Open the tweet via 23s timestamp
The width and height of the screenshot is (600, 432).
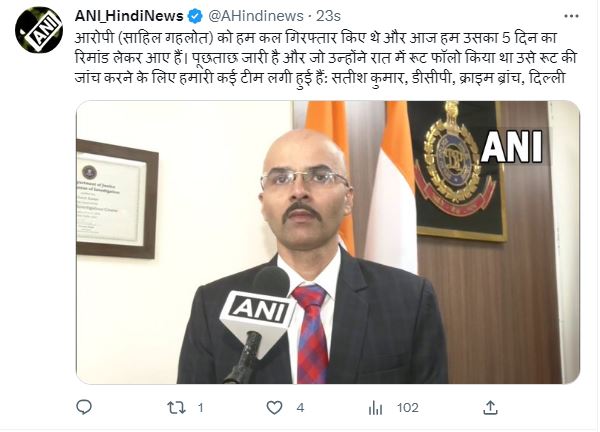(x=328, y=16)
